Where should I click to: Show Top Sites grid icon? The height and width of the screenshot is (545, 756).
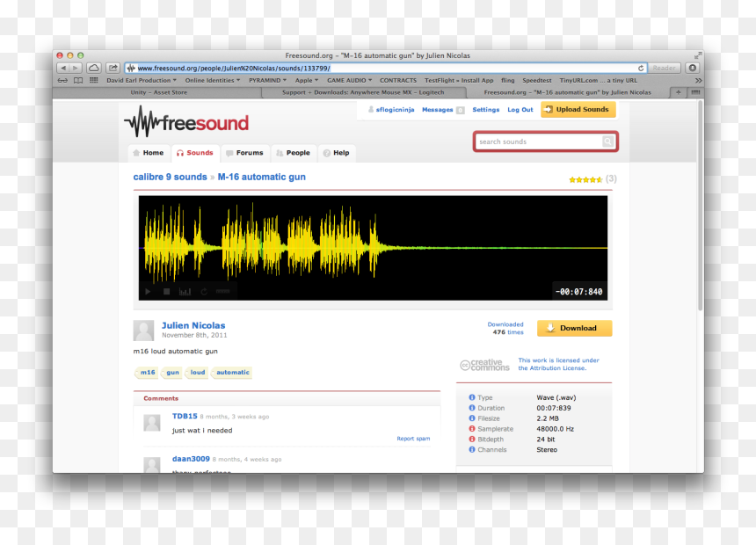click(x=93, y=81)
